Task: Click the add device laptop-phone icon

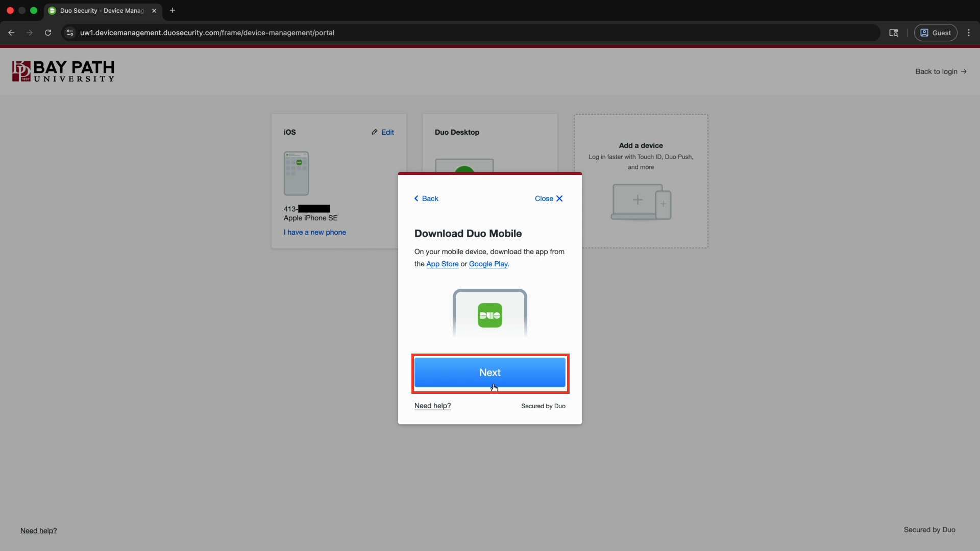Action: (x=641, y=202)
